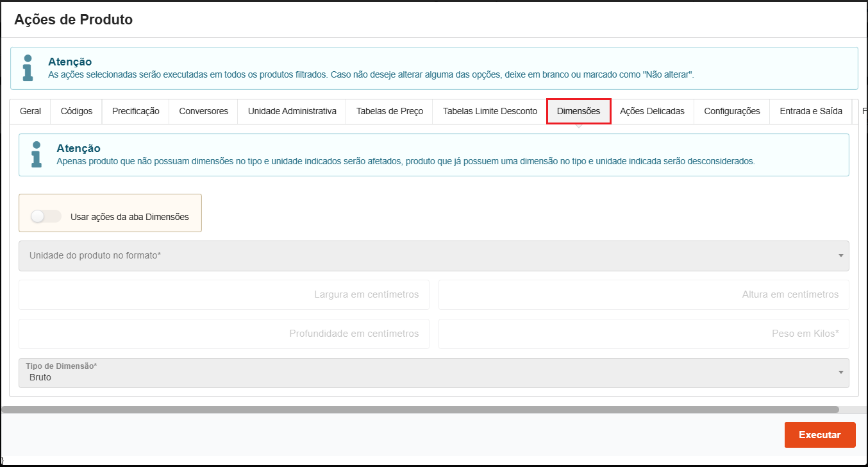Click the info icon in top Atenção banner
Screen dimensions: 868x467
pyautogui.click(x=28, y=68)
